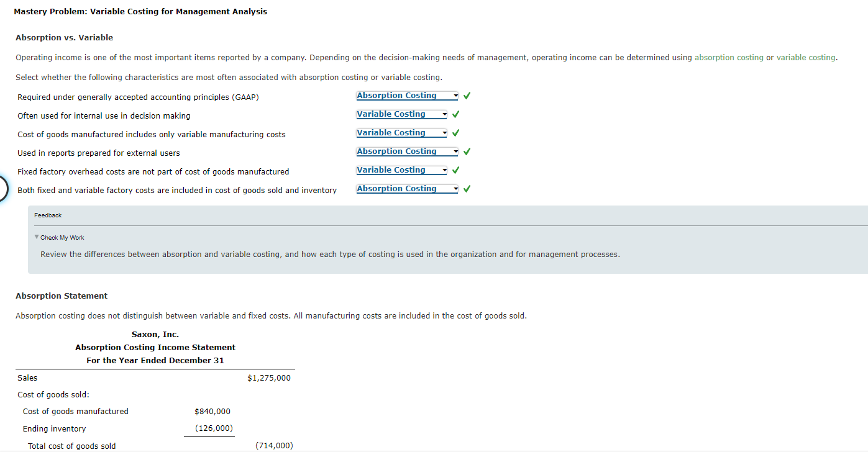Click the Mastery Problem title heading
This screenshot has width=868, height=452.
[x=140, y=11]
